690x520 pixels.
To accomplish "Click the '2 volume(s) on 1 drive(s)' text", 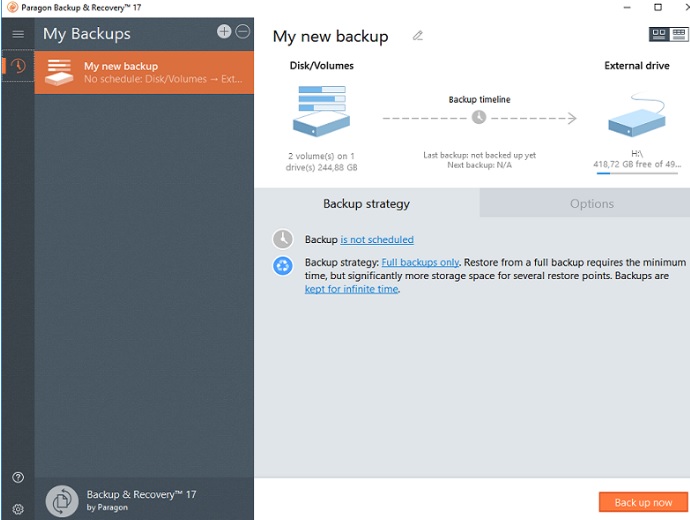I will click(321, 161).
